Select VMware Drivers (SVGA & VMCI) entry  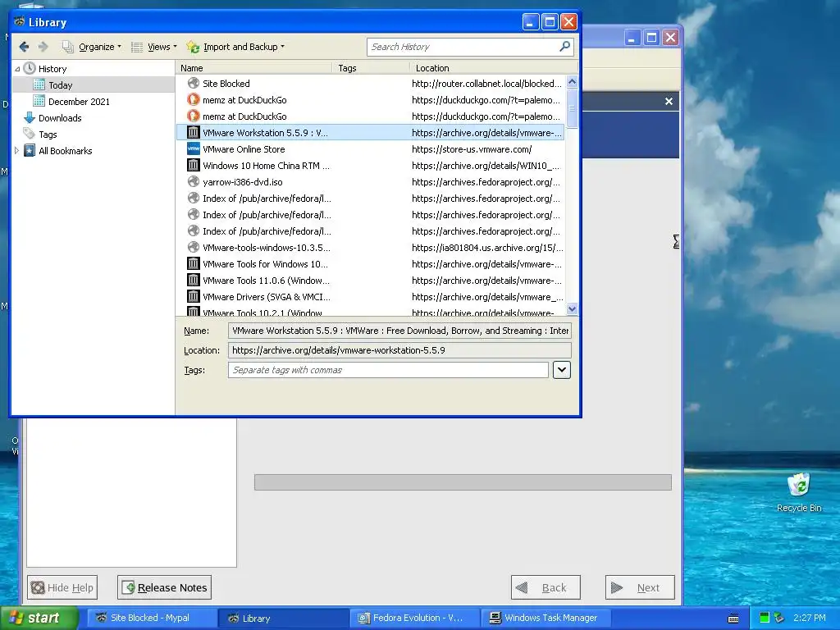pos(370,297)
